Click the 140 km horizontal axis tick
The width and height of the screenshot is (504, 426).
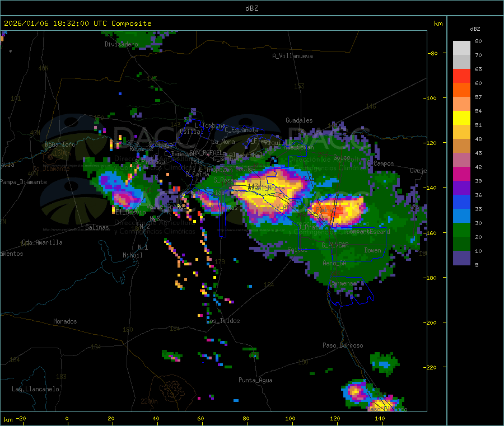(x=380, y=418)
